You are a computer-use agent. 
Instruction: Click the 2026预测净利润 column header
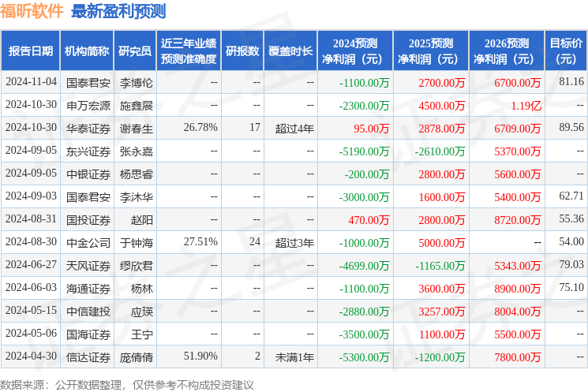(x=507, y=51)
